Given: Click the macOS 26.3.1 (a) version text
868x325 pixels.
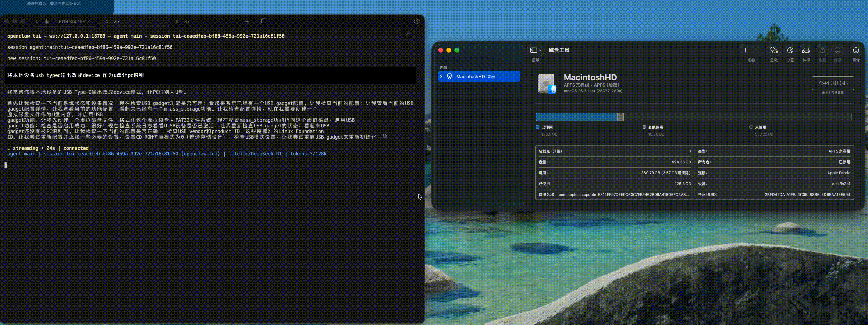Looking at the screenshot, I should pyautogui.click(x=593, y=91).
